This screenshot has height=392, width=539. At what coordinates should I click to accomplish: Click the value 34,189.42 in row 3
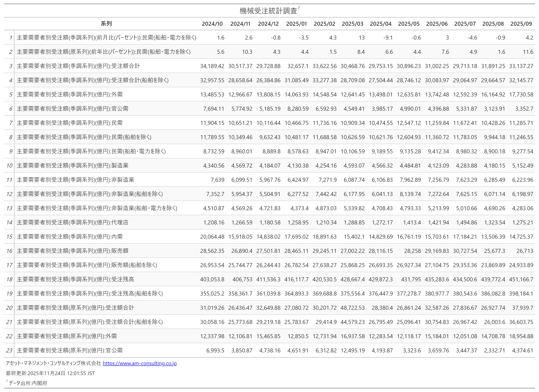point(212,66)
